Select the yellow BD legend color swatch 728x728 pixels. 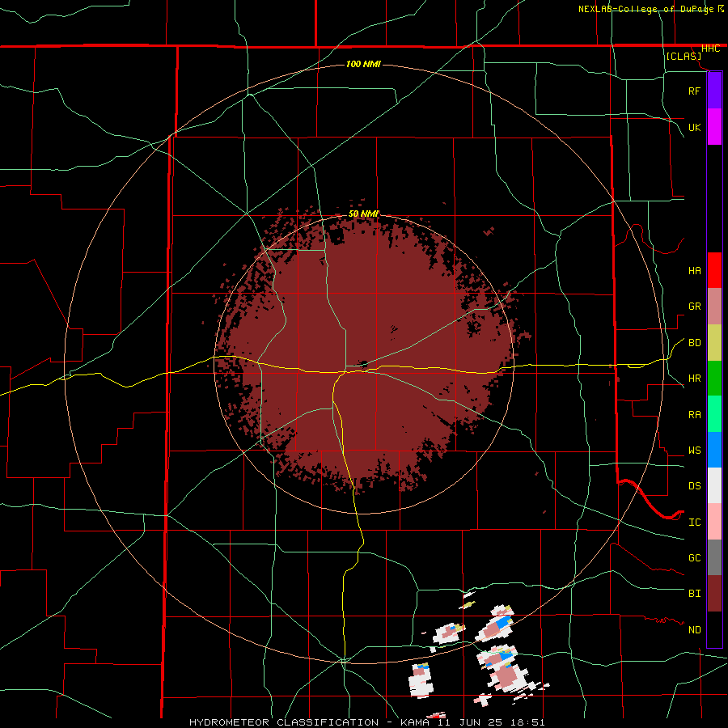click(x=714, y=343)
